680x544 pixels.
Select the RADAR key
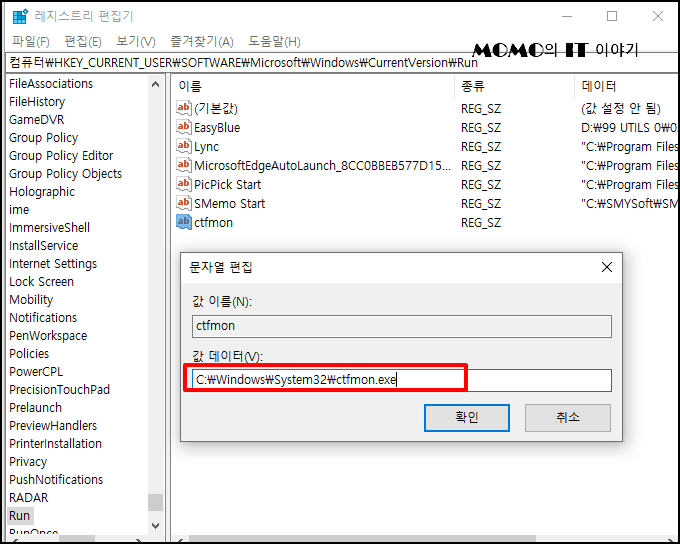pyautogui.click(x=29, y=498)
